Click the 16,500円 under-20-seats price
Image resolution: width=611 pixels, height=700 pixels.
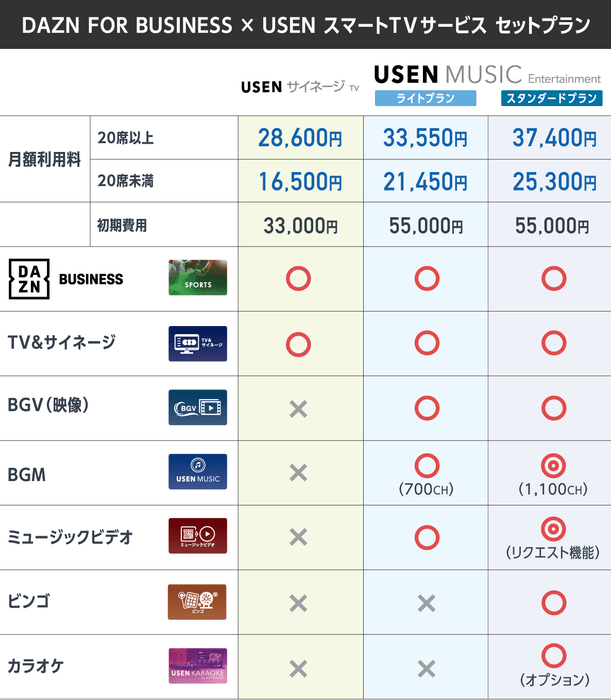pyautogui.click(x=299, y=182)
